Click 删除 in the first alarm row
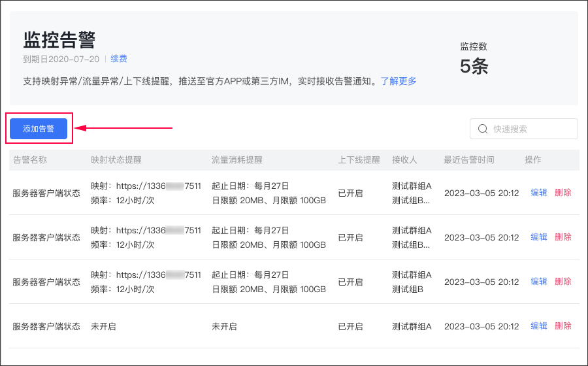The image size is (588, 366). 563,192
